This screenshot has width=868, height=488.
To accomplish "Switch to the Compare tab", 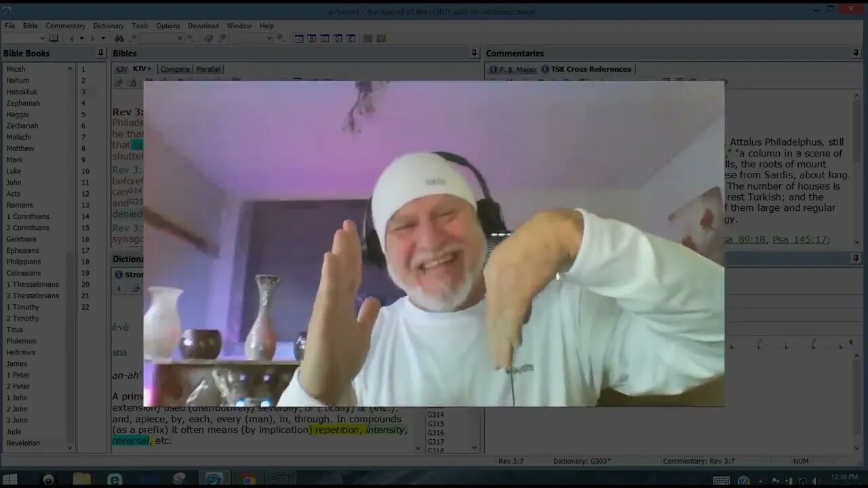I will (x=175, y=69).
